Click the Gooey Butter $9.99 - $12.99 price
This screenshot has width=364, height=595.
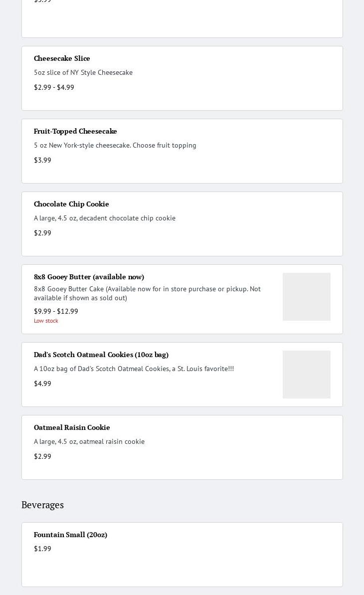(x=56, y=311)
